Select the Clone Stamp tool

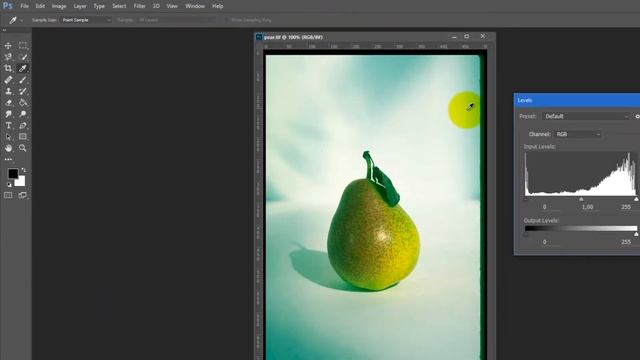pos(8,91)
